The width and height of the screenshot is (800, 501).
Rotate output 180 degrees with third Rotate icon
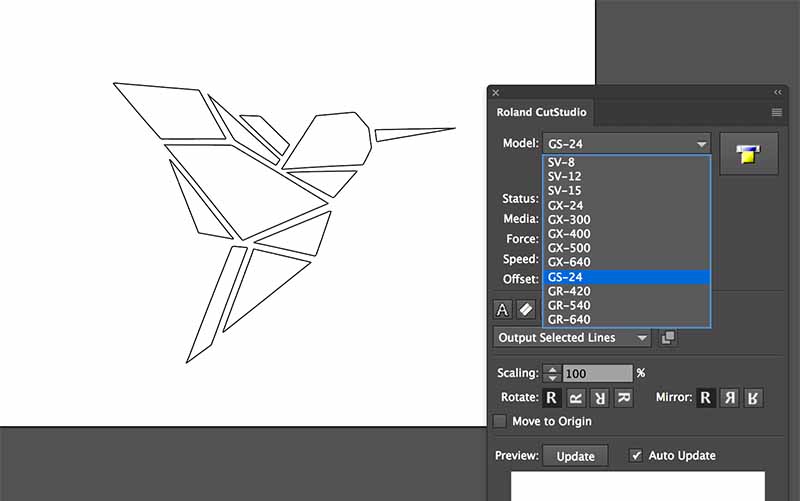[599, 397]
